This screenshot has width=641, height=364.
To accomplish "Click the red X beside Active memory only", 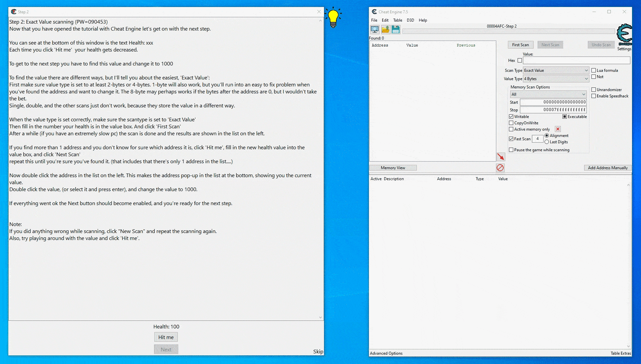I will point(558,129).
